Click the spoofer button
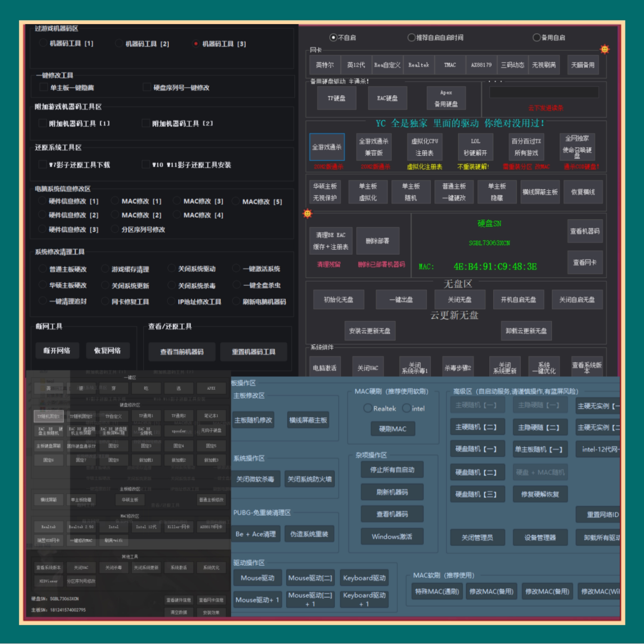Image resolution: width=644 pixels, height=644 pixels. 179,431
